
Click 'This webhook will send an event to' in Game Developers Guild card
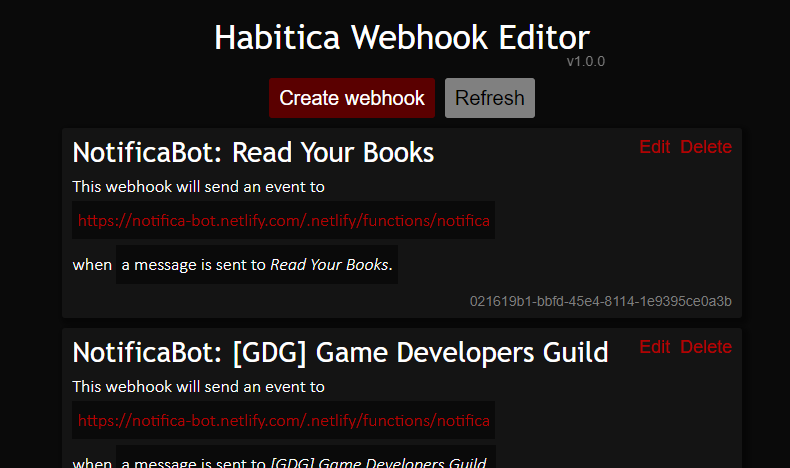[x=199, y=387]
